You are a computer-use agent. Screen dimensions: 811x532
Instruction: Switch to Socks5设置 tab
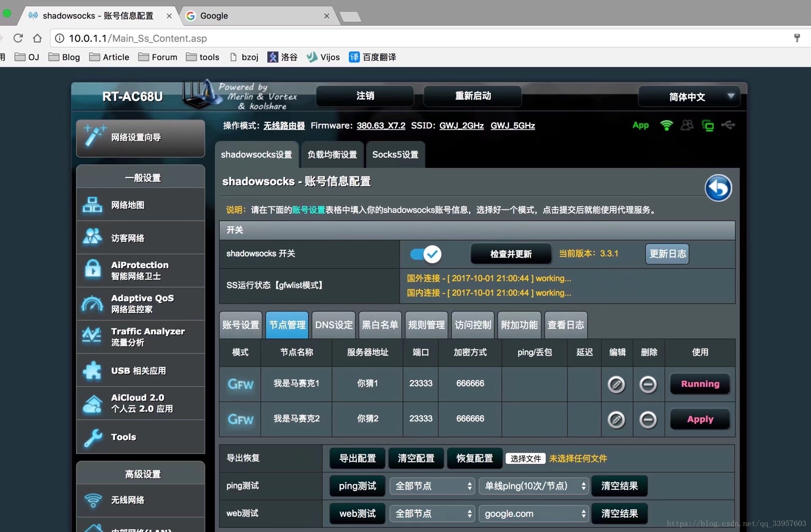coord(395,155)
